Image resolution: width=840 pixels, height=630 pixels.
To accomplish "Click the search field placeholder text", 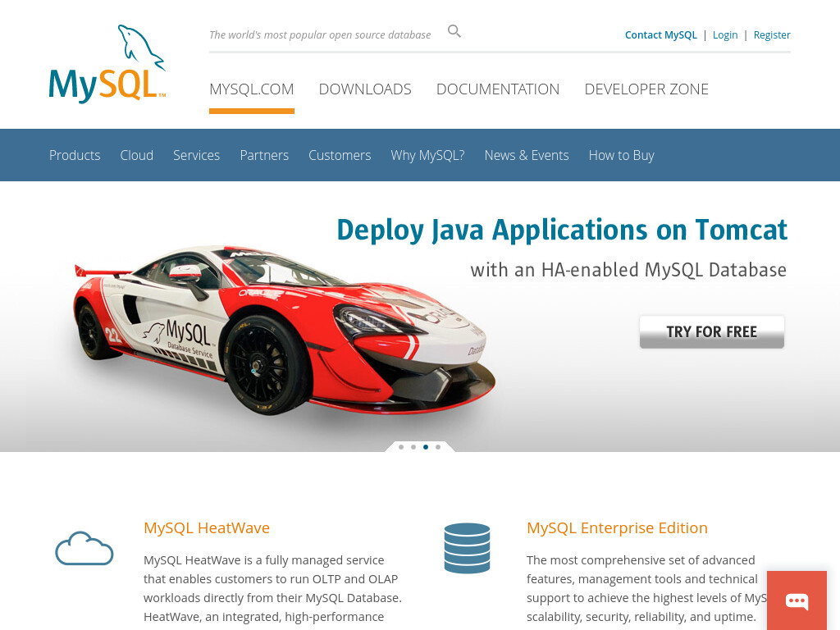I will (x=320, y=34).
